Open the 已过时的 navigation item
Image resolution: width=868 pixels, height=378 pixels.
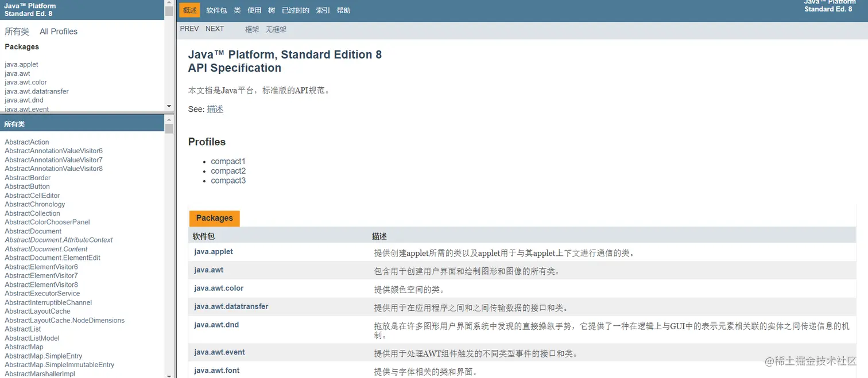296,10
